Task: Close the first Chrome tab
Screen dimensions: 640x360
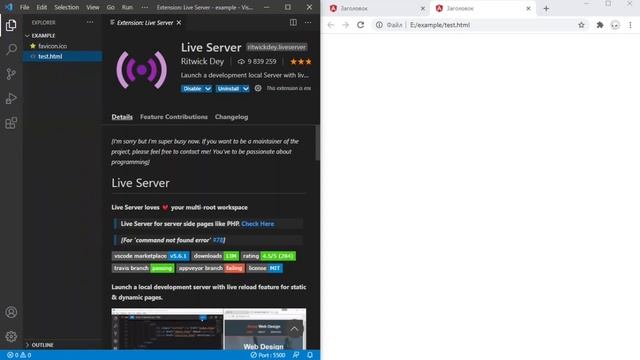Action: [x=423, y=8]
